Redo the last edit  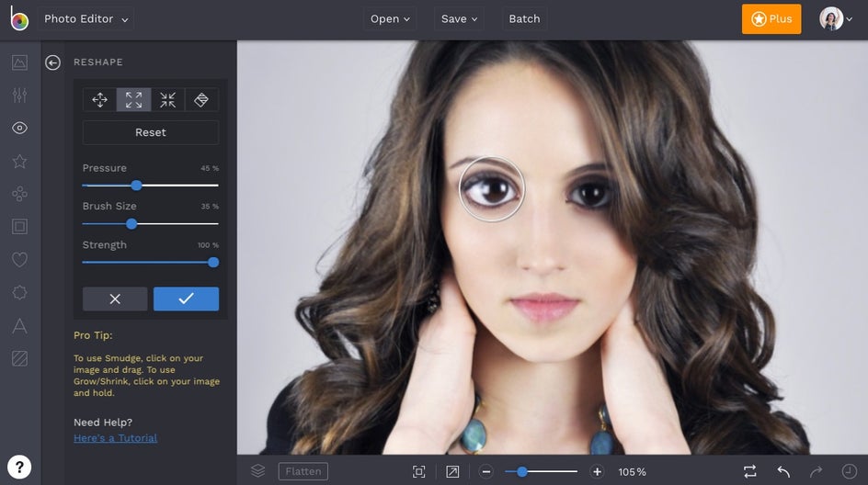(x=816, y=471)
